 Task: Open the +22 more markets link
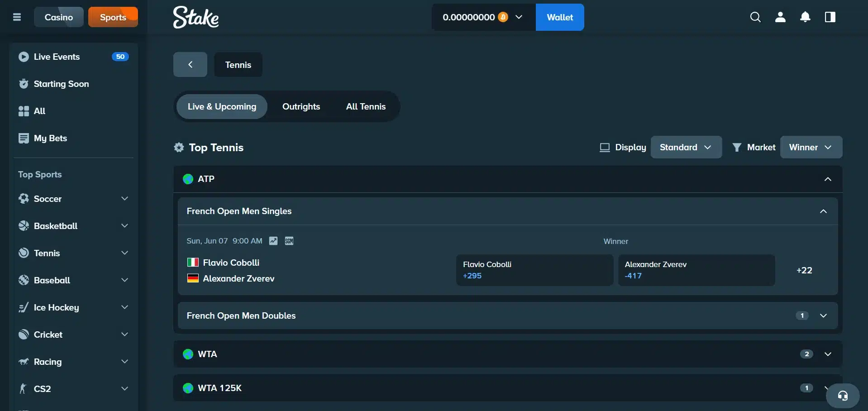tap(804, 270)
